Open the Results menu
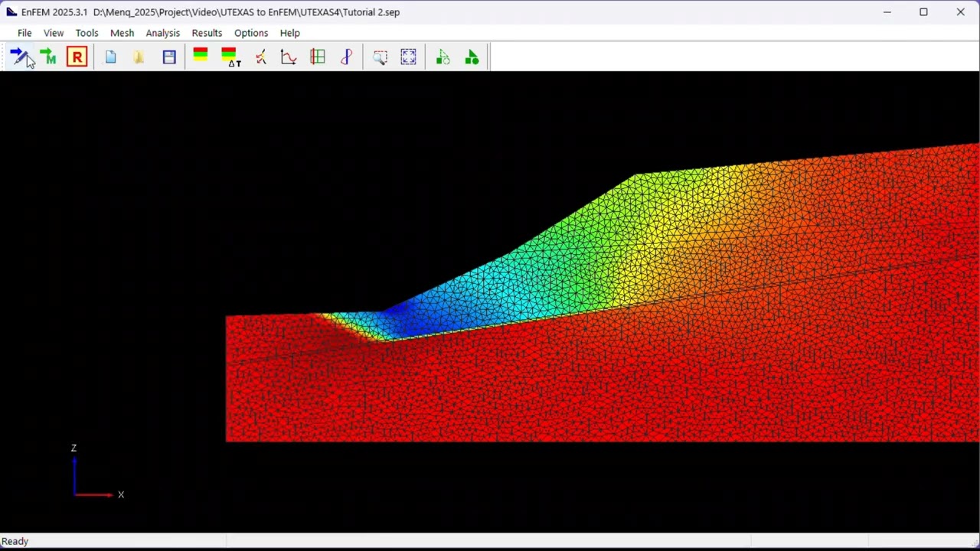This screenshot has height=551, width=980. [207, 33]
